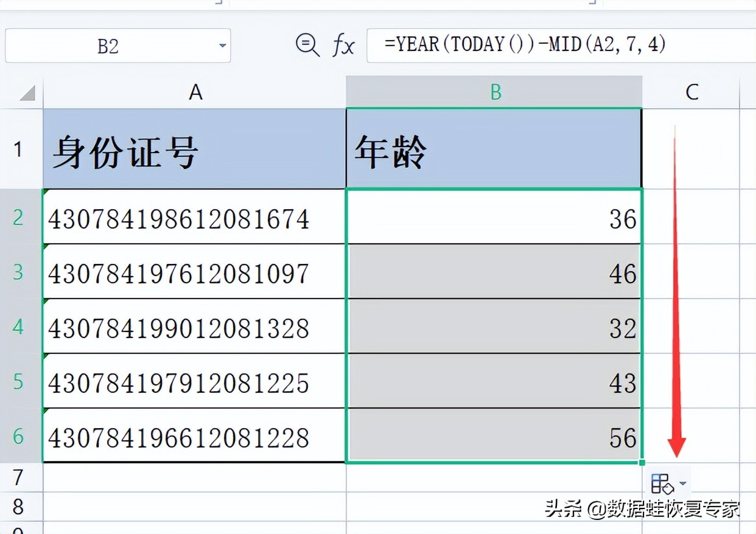Select the 身份证号 header cell

pyautogui.click(x=195, y=149)
